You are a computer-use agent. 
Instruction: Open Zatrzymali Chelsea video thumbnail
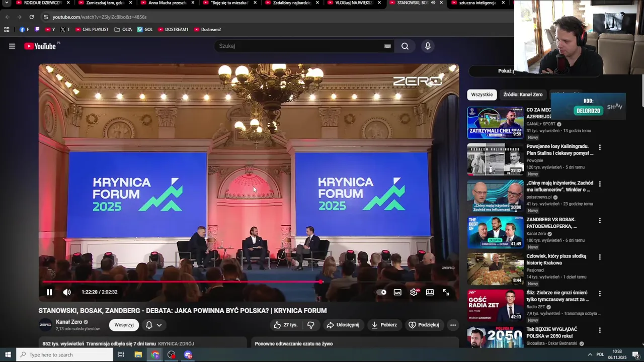[496, 123]
